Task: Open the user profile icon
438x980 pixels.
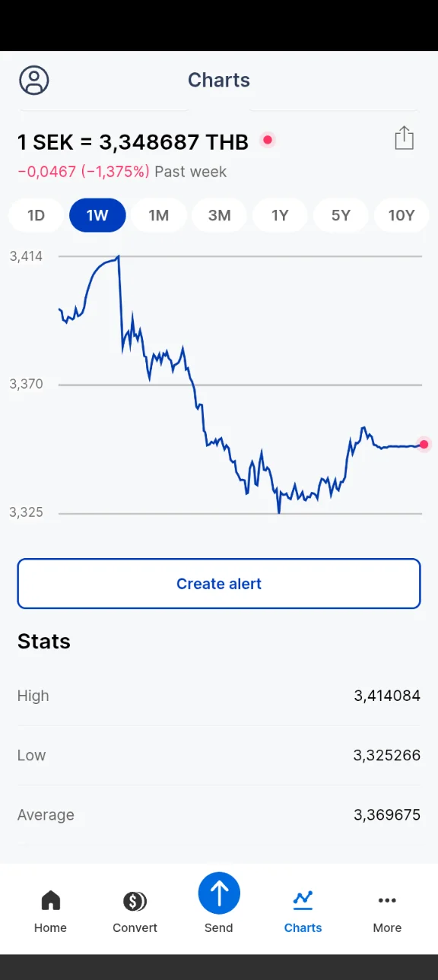Action: point(34,80)
